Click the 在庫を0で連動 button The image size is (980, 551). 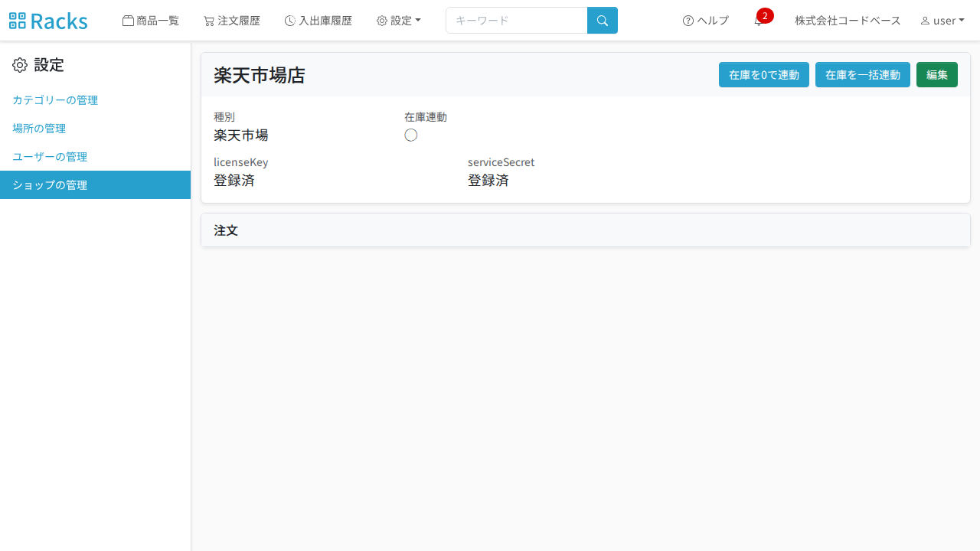click(x=764, y=75)
